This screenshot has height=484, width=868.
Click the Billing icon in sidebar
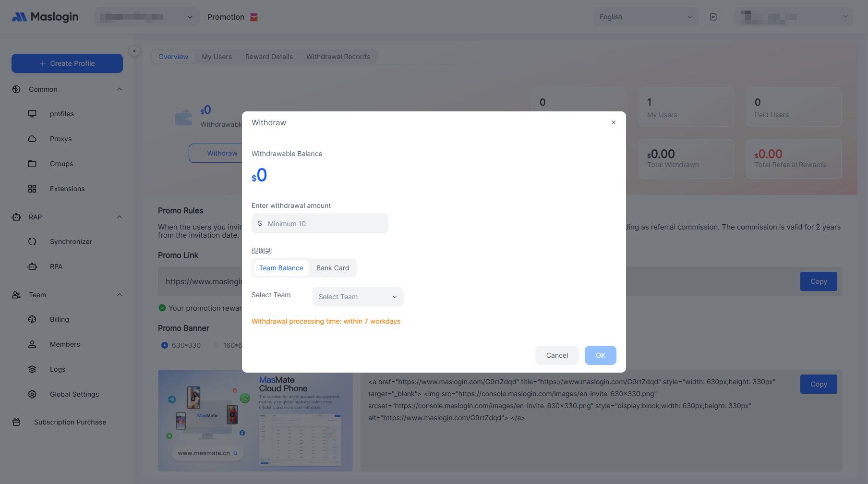pos(32,319)
